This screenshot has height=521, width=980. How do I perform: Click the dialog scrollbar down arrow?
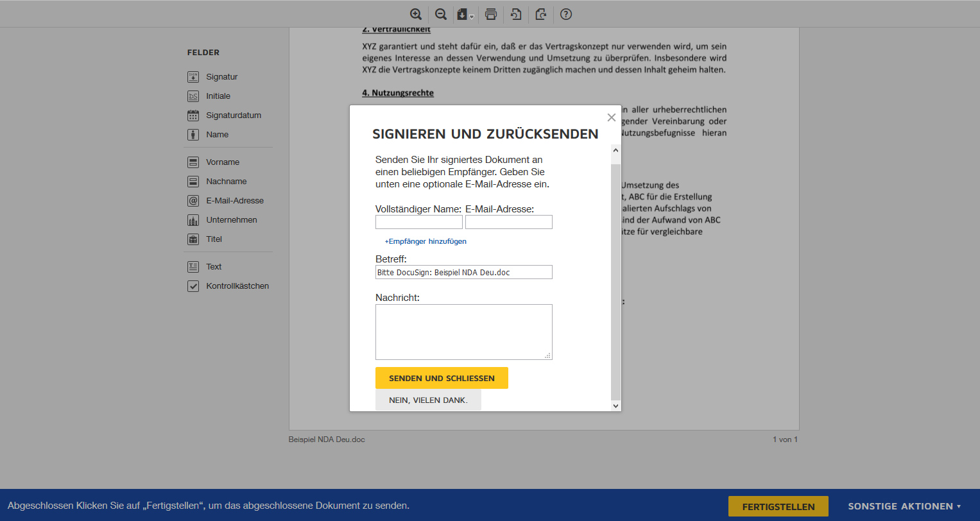[x=615, y=406]
